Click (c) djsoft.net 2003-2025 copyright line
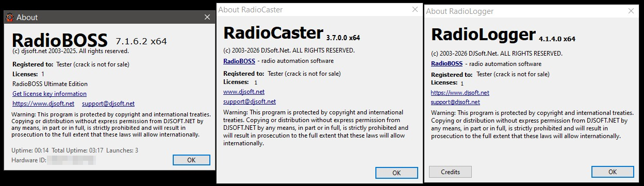 [70, 51]
